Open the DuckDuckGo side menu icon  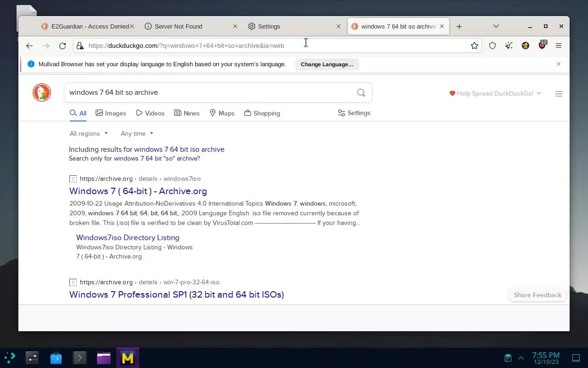(559, 94)
